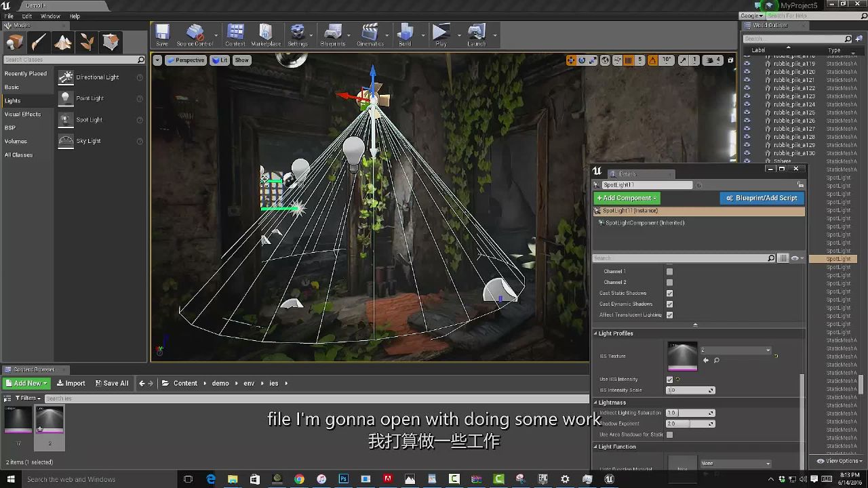
Task: Uncheck Affect Translucent Lighting
Action: coord(669,315)
